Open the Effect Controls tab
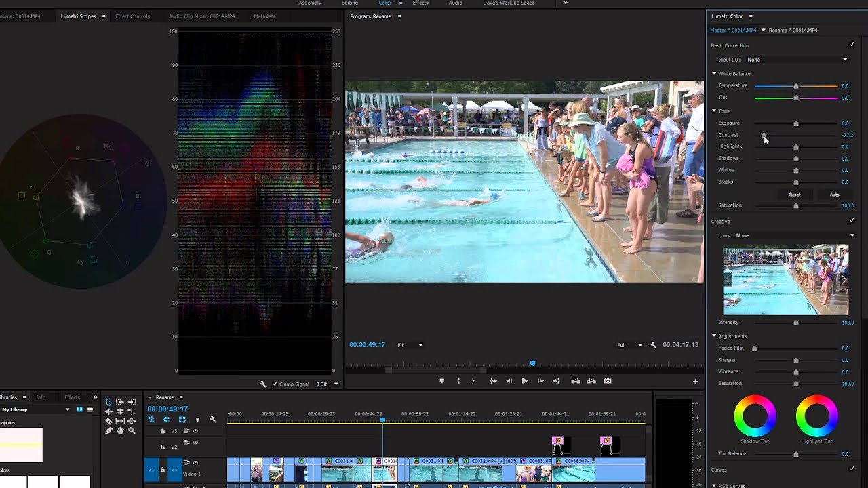 tap(132, 16)
